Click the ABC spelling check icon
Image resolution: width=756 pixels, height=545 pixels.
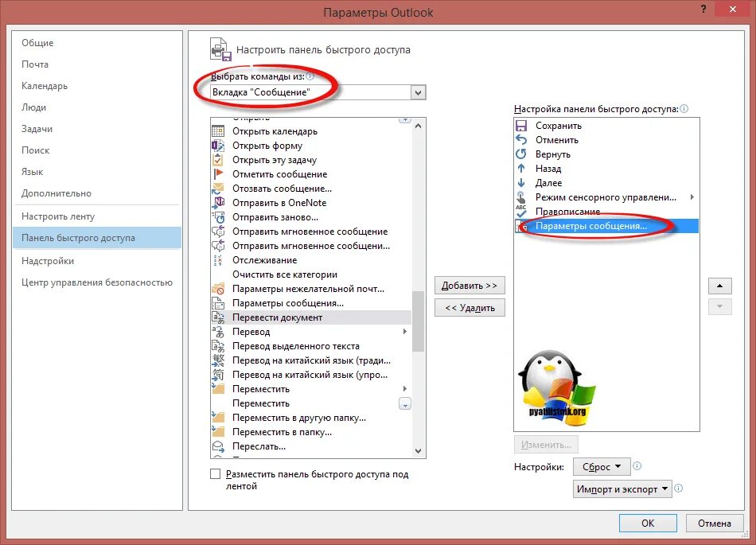[521, 211]
